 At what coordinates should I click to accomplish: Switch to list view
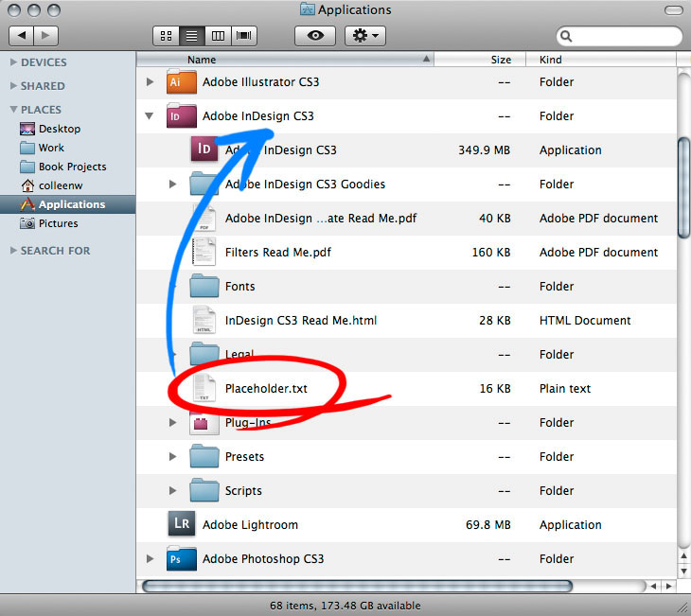click(x=192, y=36)
